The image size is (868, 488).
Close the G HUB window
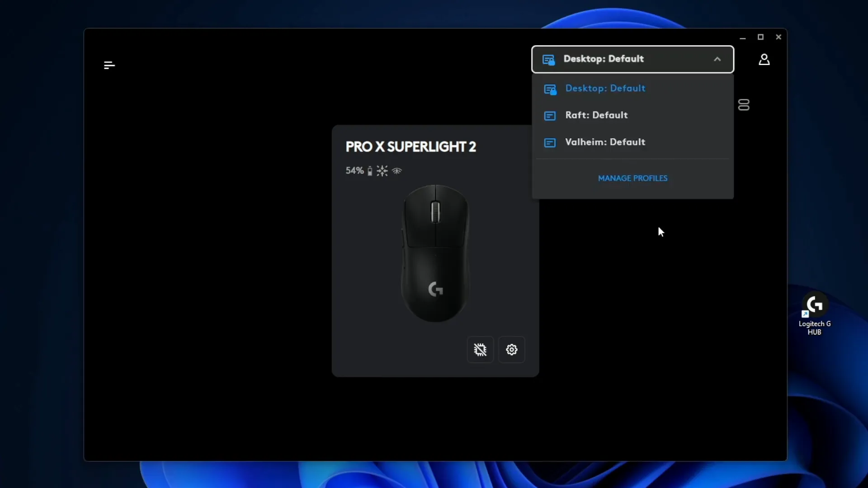(778, 37)
